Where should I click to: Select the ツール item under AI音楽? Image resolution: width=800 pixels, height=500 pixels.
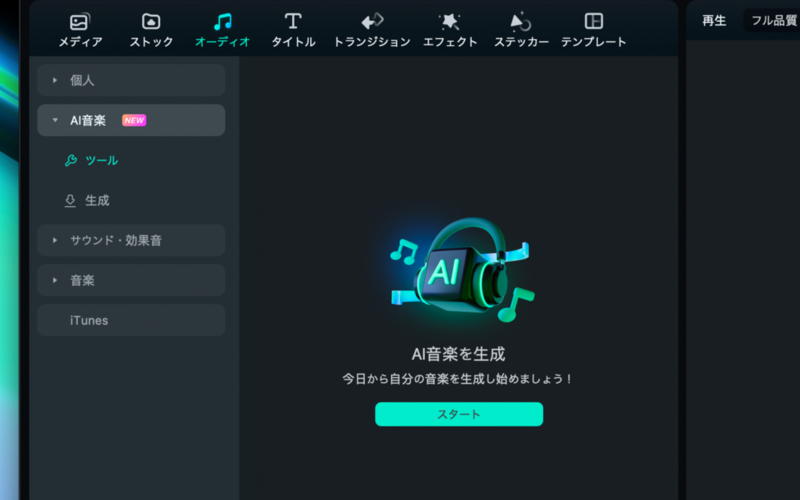click(x=102, y=161)
